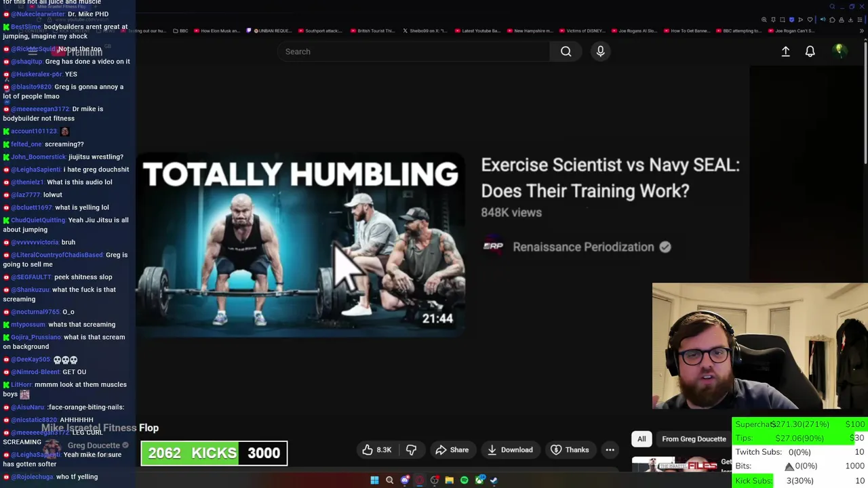Activate voice search microphone icon
The height and width of the screenshot is (488, 868).
tap(600, 52)
